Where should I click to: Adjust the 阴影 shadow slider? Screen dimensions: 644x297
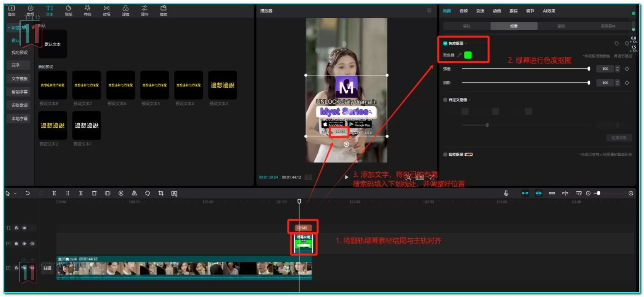[x=526, y=83]
